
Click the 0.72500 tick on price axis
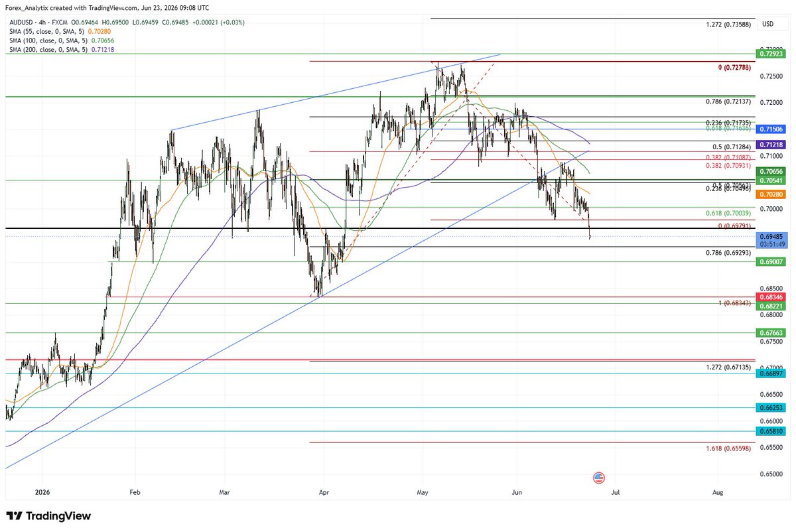pos(773,76)
